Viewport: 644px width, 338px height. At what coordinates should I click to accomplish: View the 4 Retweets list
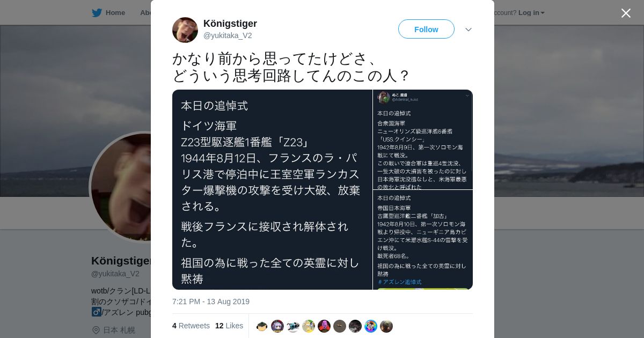click(191, 326)
